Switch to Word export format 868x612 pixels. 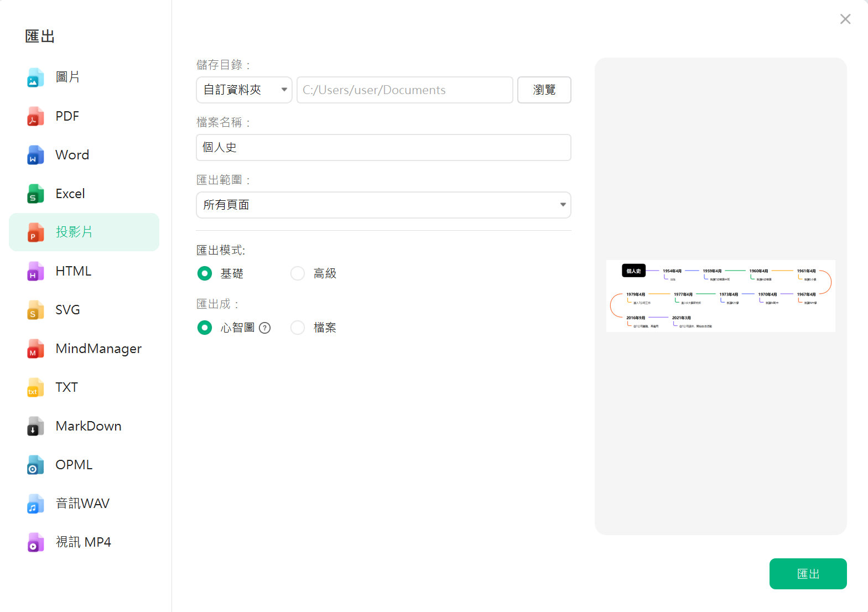(x=84, y=154)
